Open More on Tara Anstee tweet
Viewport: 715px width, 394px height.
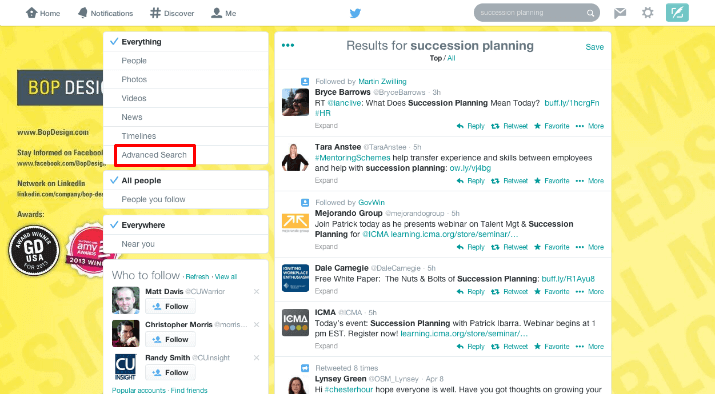590,181
